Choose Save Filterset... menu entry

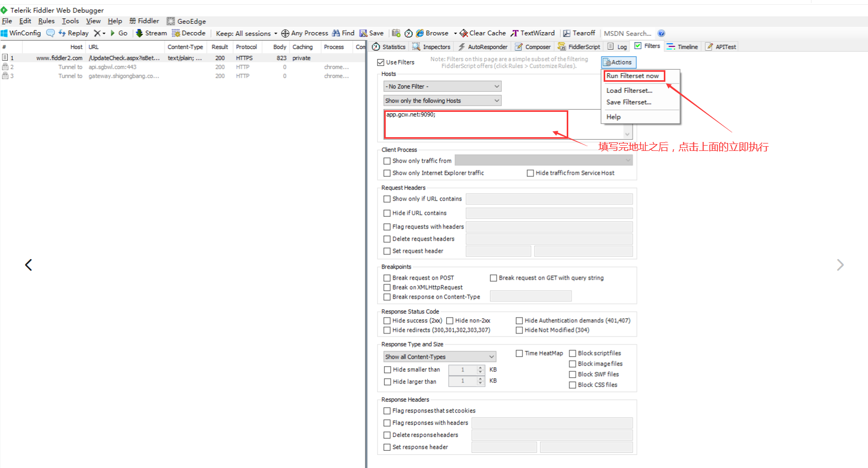click(x=629, y=102)
